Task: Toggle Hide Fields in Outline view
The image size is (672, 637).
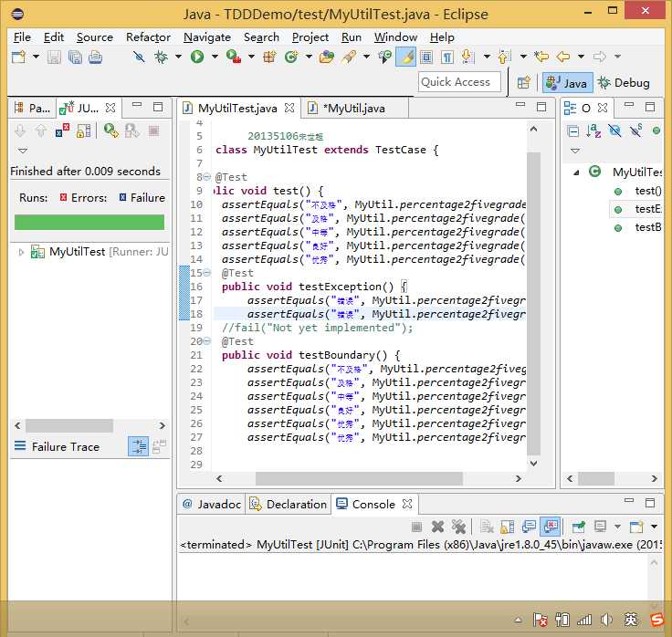Action: (614, 131)
